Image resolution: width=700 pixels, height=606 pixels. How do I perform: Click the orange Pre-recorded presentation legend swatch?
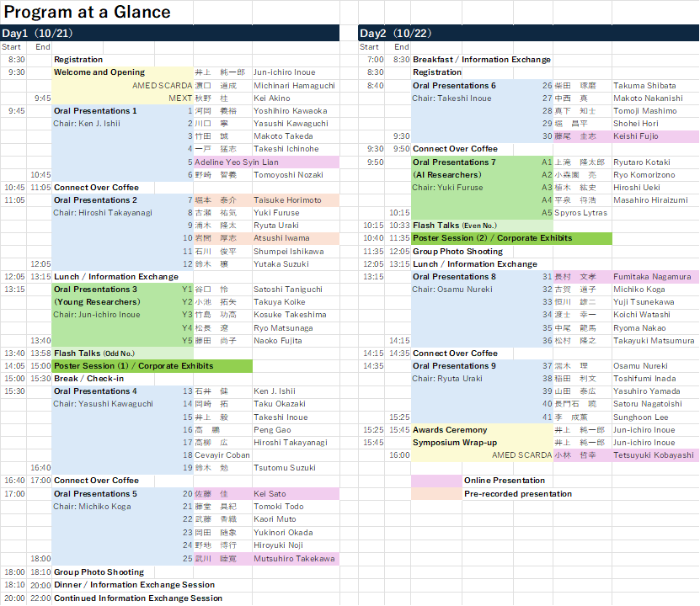pos(435,494)
